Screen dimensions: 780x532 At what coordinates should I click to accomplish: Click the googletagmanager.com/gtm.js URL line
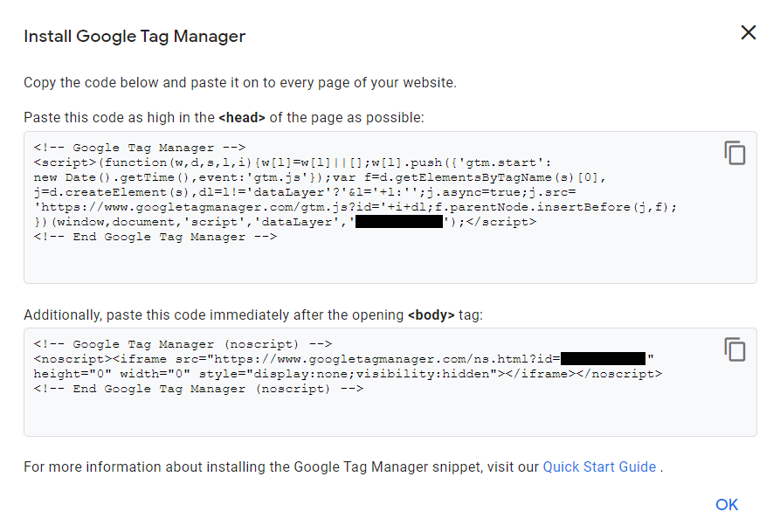tap(355, 207)
